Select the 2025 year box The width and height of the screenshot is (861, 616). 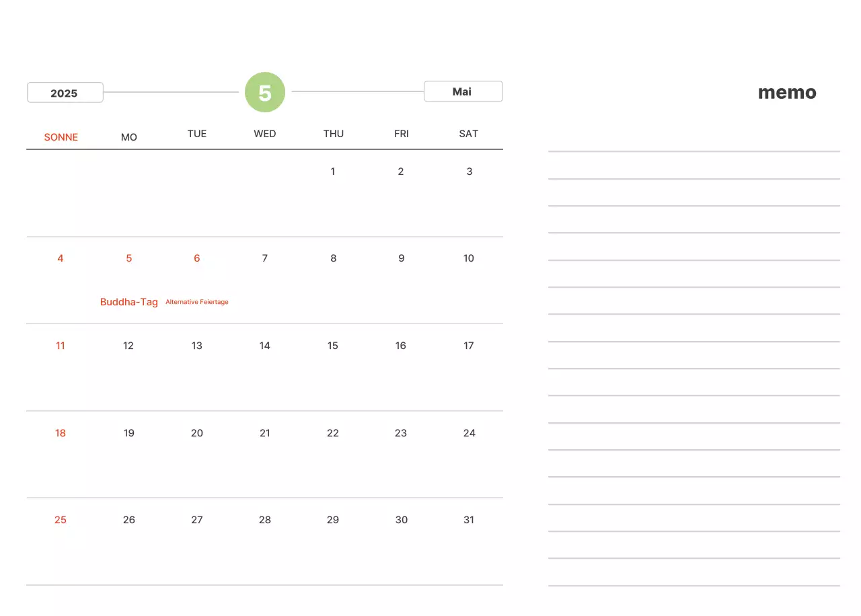coord(65,93)
